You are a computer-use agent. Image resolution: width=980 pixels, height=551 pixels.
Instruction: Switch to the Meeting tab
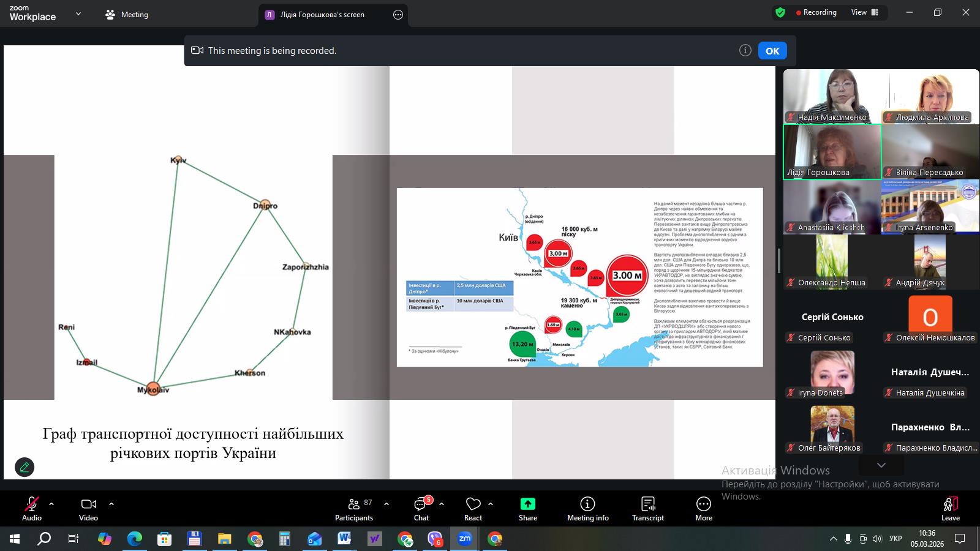pyautogui.click(x=127, y=15)
